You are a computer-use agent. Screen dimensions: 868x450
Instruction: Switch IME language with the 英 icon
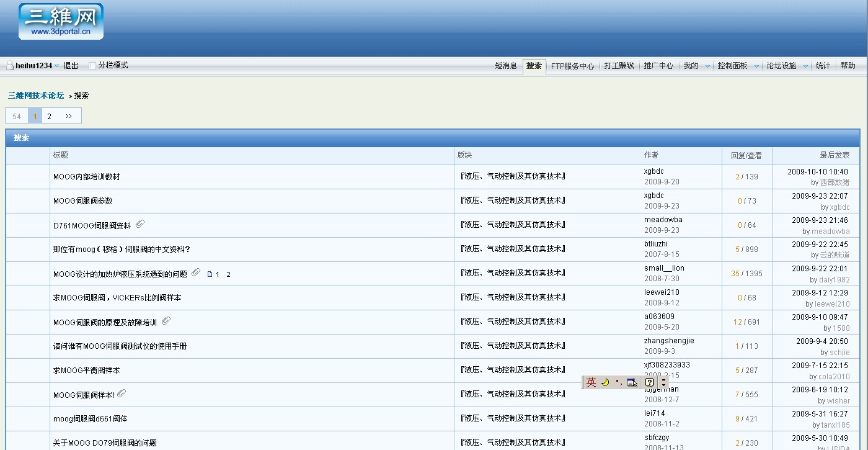click(591, 382)
